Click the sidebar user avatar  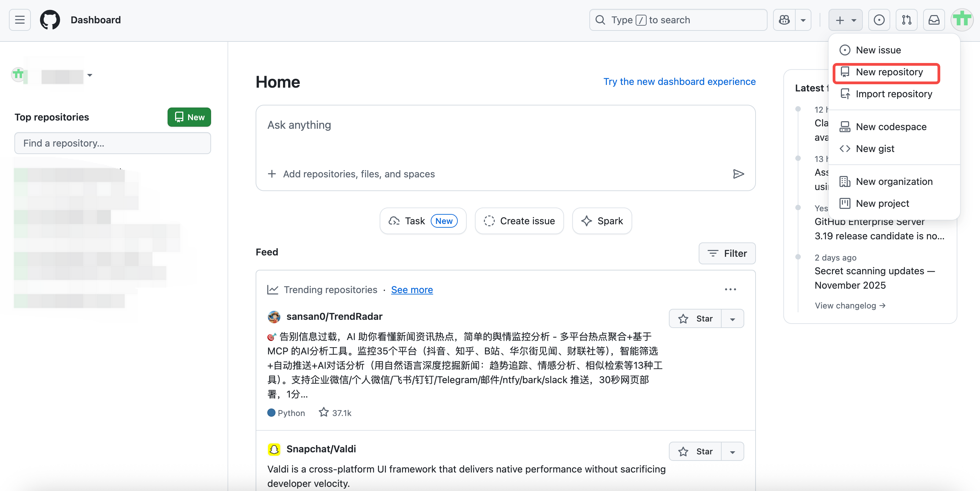[x=18, y=75]
